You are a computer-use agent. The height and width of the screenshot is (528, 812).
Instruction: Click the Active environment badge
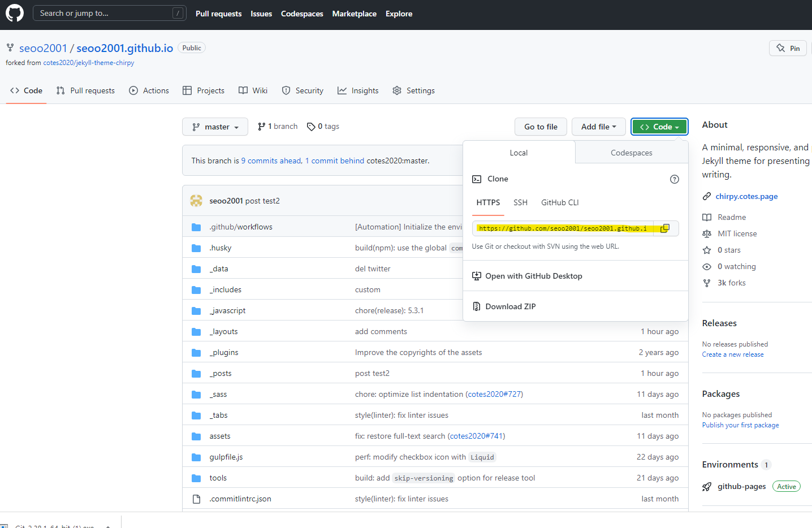click(786, 486)
